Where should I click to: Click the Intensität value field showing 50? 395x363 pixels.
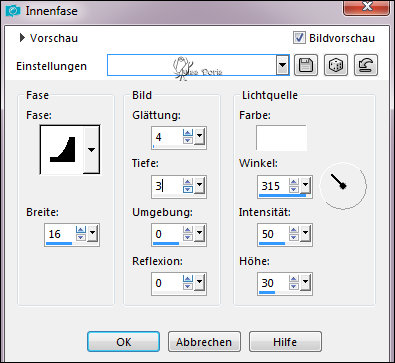pos(273,234)
